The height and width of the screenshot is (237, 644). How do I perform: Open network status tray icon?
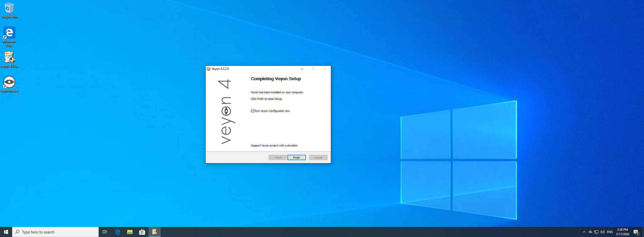point(596,232)
